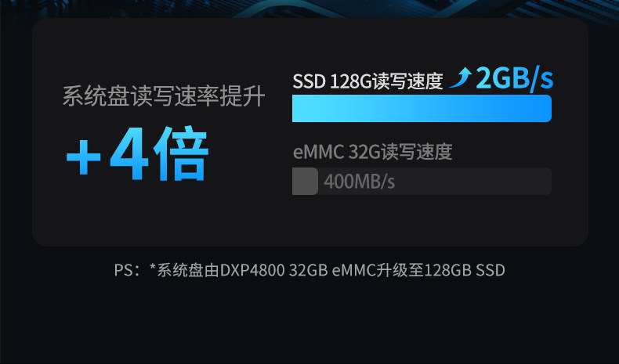Click the big blue number 4

pos(129,153)
